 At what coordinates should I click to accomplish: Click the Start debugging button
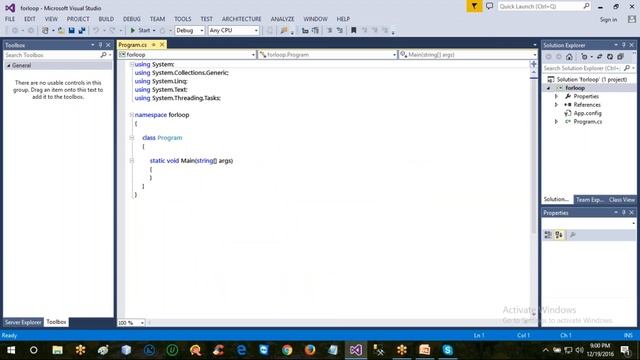tap(140, 31)
